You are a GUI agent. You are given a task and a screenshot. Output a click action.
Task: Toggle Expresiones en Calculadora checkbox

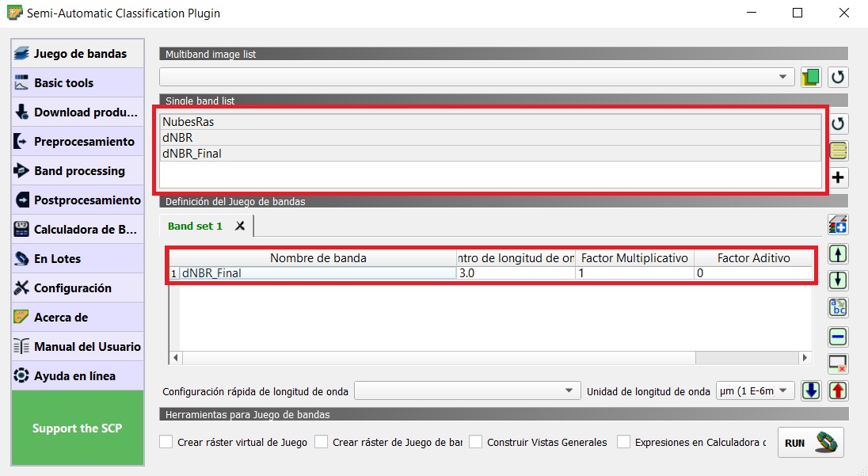(x=624, y=442)
